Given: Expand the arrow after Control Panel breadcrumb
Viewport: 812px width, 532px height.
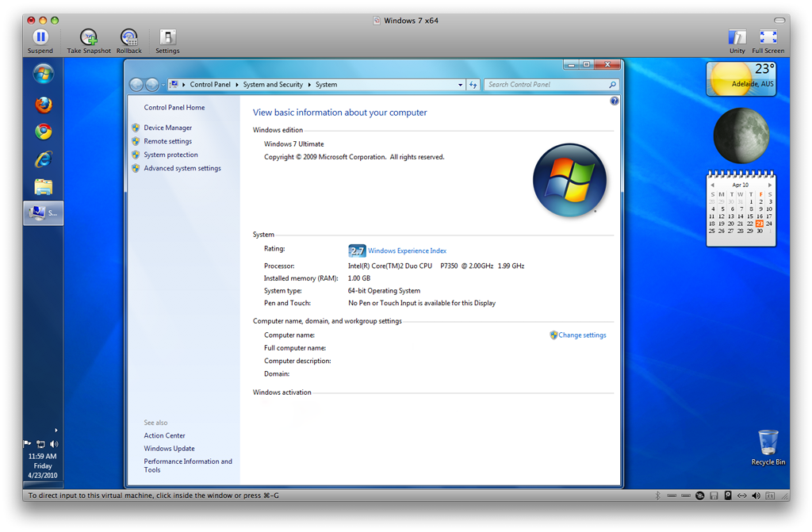Looking at the screenshot, I should [x=237, y=84].
